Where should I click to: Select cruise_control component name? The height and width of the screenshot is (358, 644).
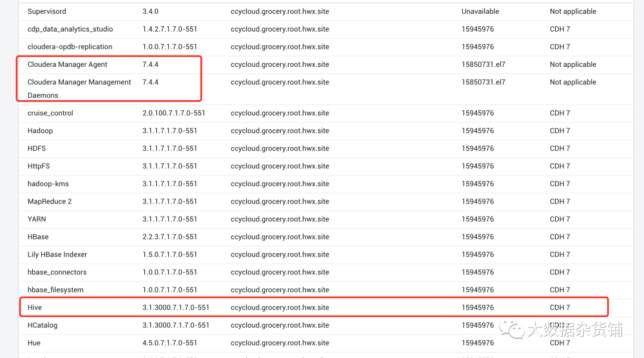coord(50,113)
